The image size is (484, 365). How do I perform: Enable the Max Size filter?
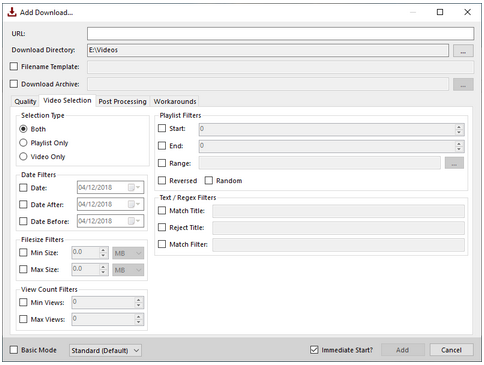tap(23, 269)
